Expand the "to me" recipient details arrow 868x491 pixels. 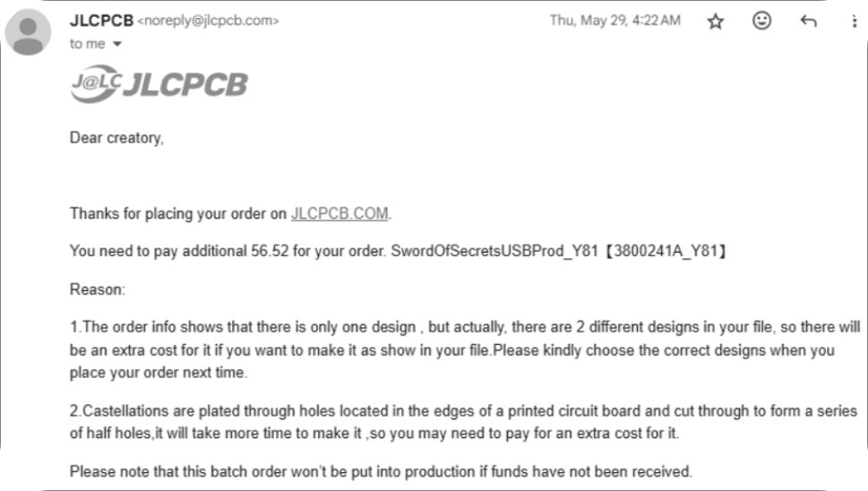click(x=117, y=44)
